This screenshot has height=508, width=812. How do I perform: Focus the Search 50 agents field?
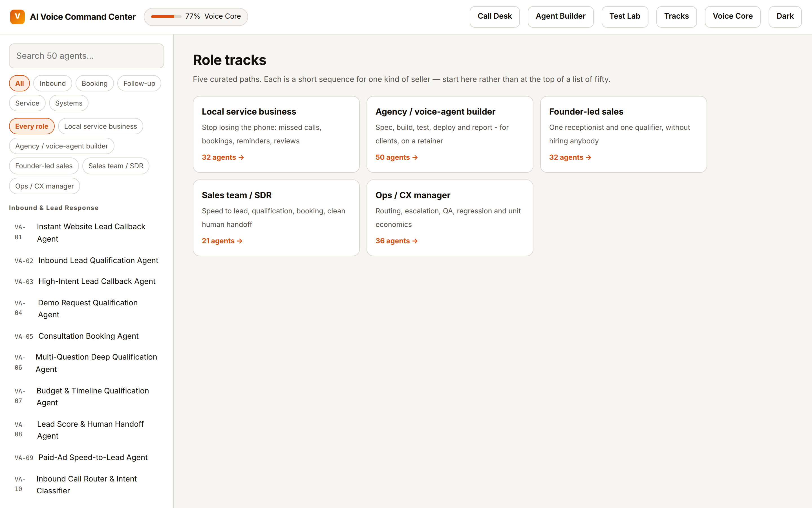point(87,56)
